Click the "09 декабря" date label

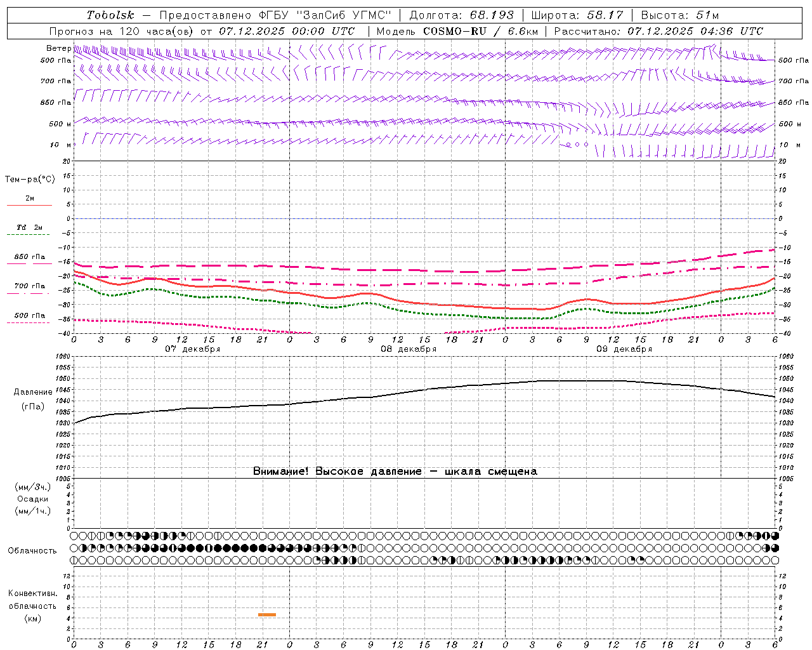coord(624,349)
